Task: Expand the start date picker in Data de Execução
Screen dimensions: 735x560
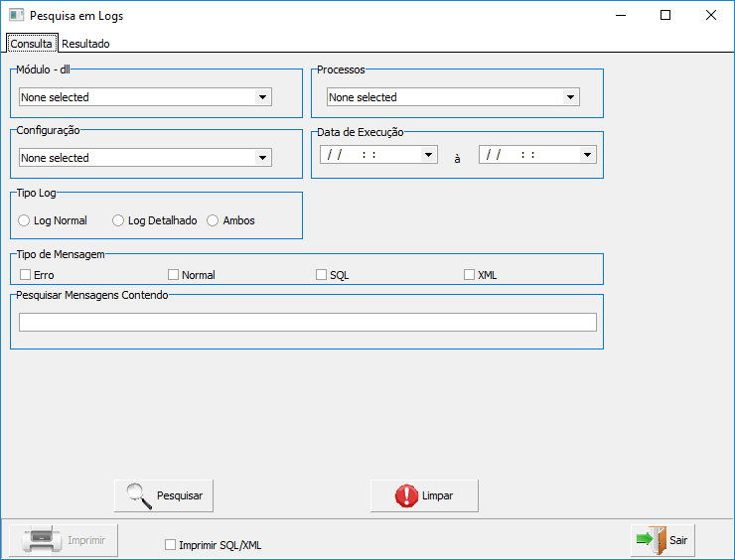Action: pyautogui.click(x=428, y=155)
